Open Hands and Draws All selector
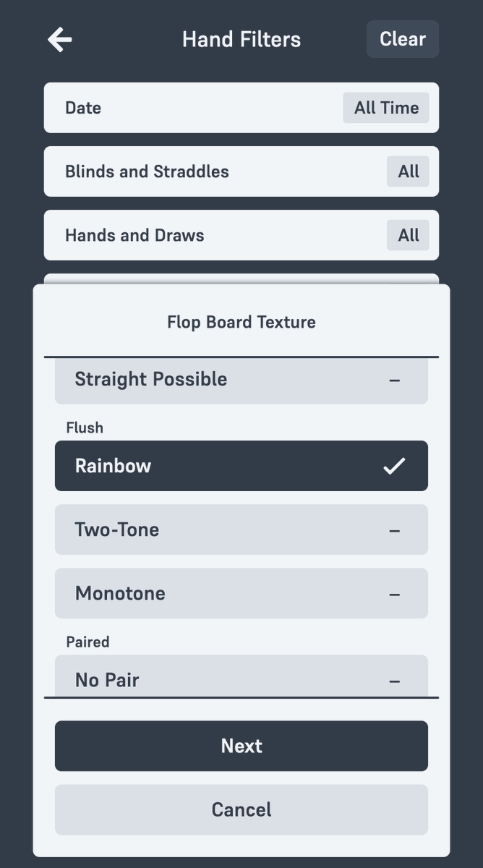483x868 pixels. click(409, 235)
